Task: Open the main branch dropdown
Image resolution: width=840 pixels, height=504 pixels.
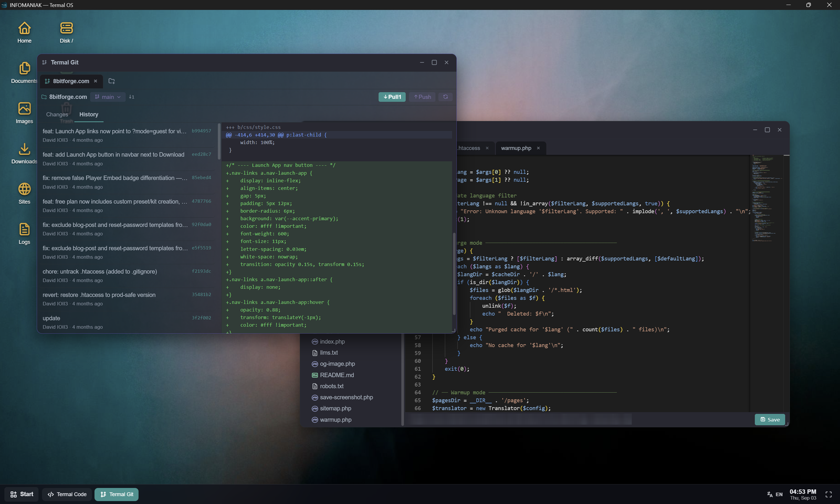Action: [x=108, y=97]
